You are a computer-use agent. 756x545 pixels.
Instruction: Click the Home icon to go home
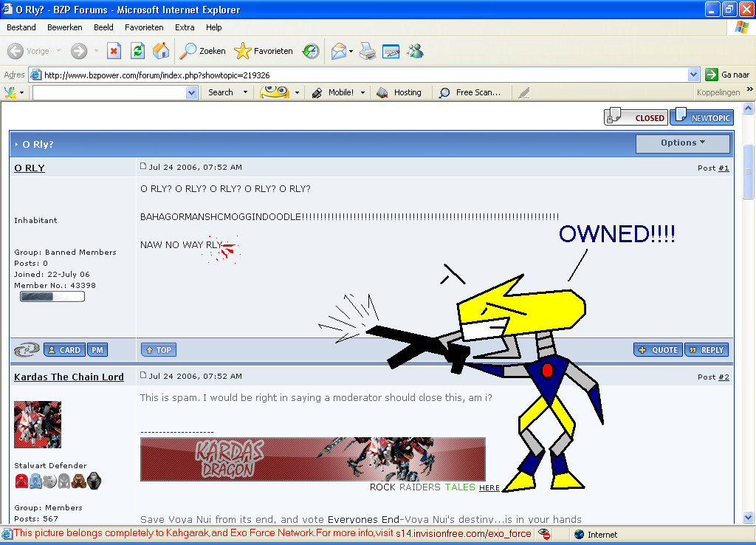(x=160, y=51)
